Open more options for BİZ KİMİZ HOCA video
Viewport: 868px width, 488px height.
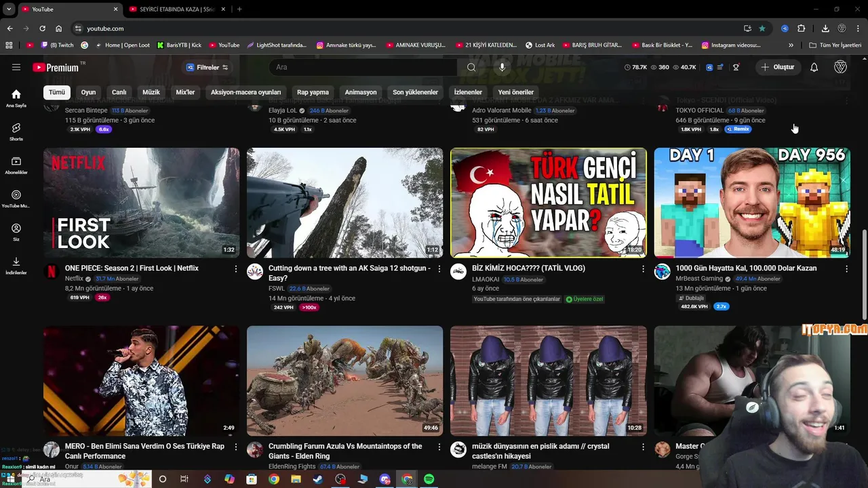click(643, 269)
